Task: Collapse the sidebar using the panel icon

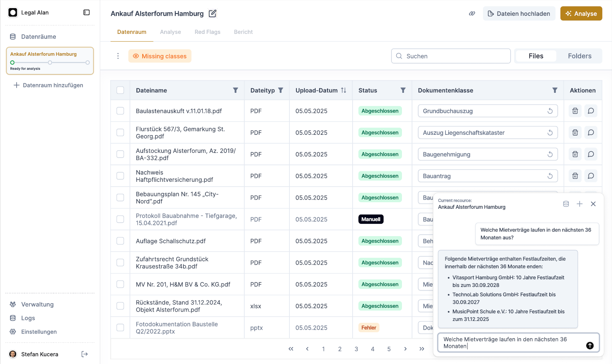Action: tap(87, 12)
